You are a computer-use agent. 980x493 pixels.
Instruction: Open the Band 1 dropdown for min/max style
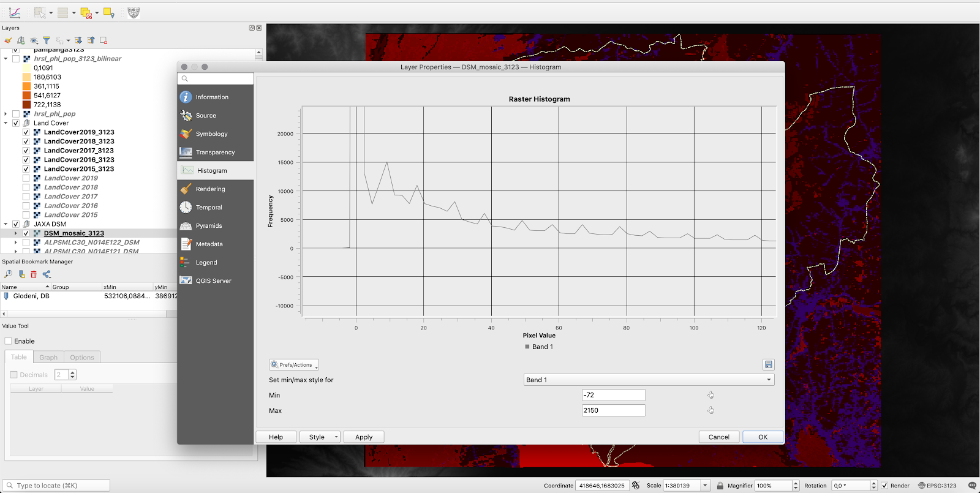point(649,380)
